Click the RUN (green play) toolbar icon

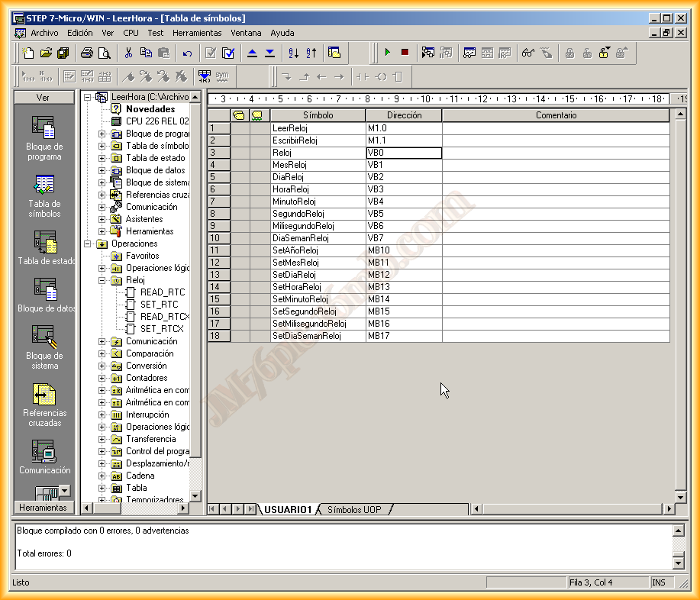(388, 53)
